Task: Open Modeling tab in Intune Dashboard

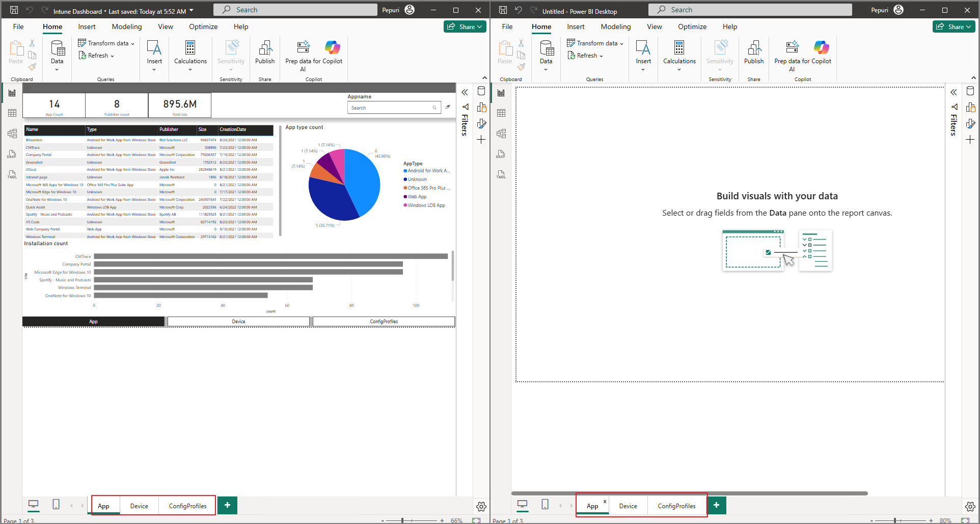Action: [127, 27]
